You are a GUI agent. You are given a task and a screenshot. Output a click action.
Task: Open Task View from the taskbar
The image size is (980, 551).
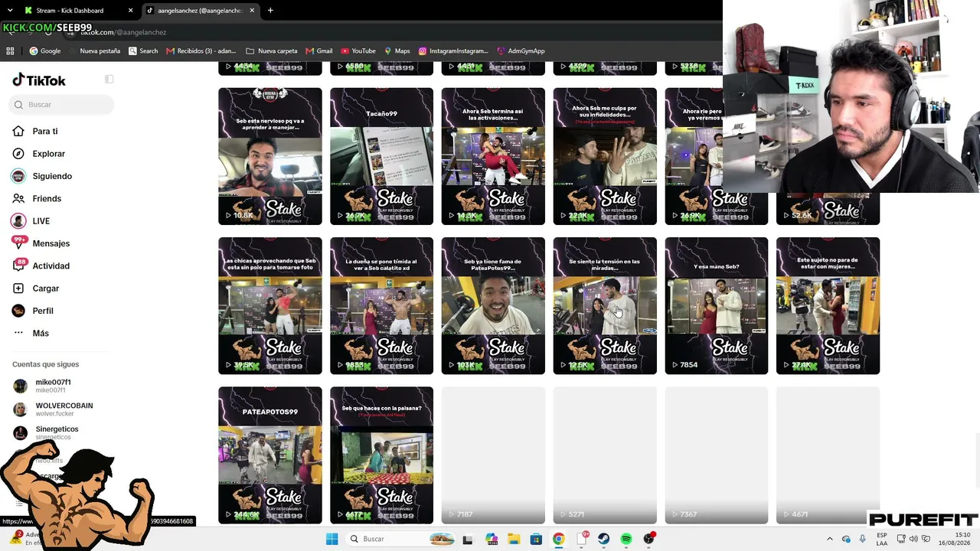(468, 539)
